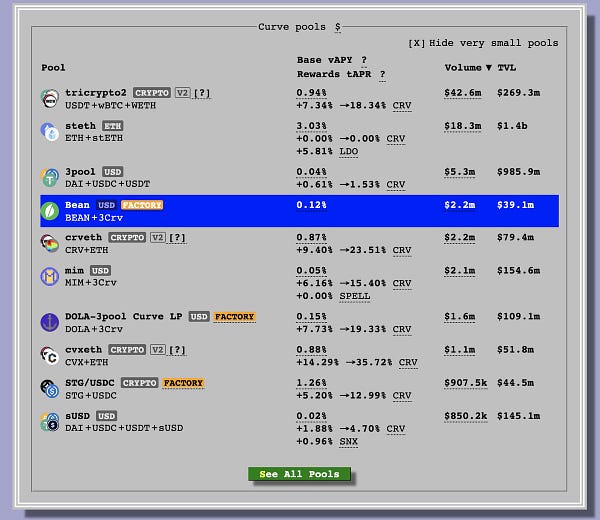Open the mim pool name
The height and width of the screenshot is (520, 600).
point(74,271)
